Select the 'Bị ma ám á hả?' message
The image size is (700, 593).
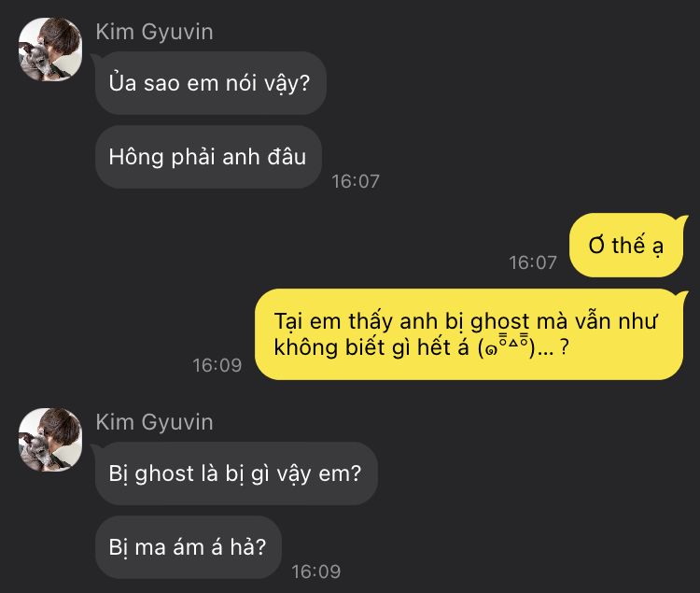[189, 547]
